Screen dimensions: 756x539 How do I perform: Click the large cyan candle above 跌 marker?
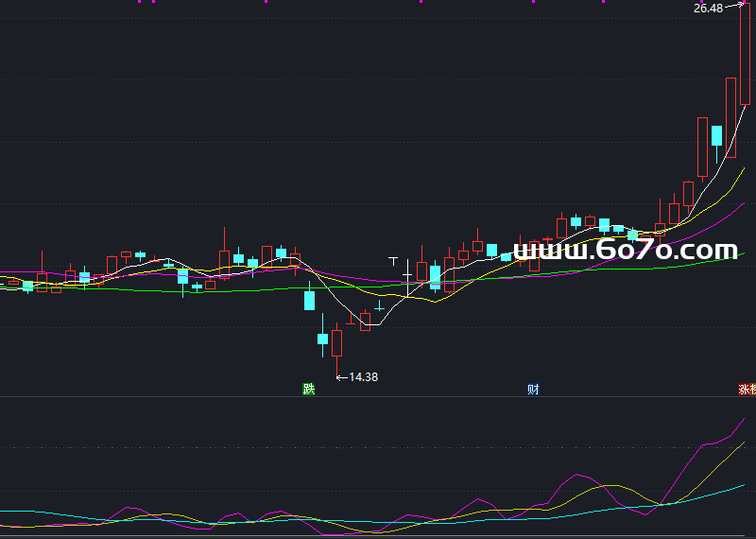point(309,301)
